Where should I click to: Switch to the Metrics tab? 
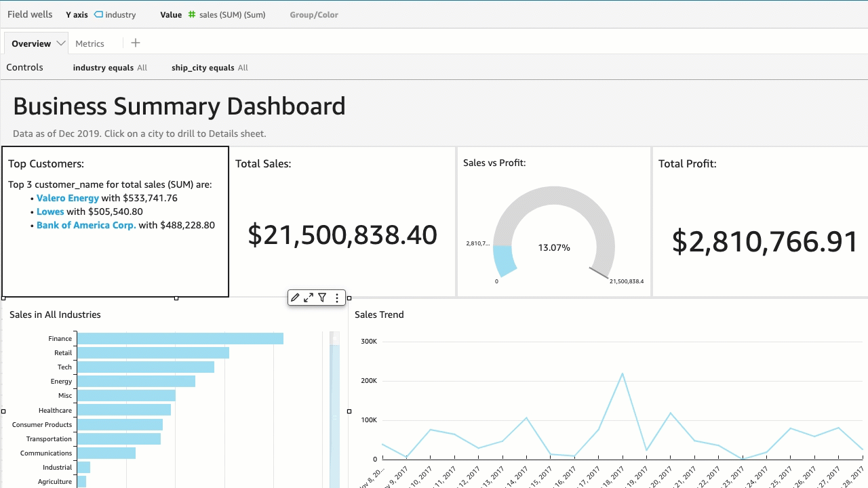click(90, 43)
